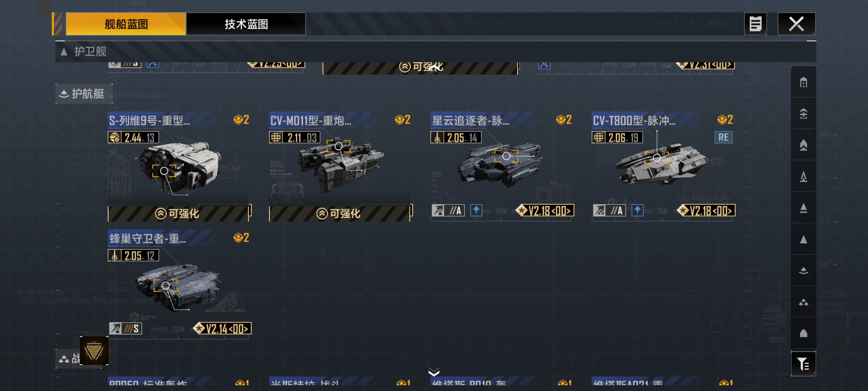Open the 蜂巢守卫者 ship thumbnail
This screenshot has height=391, width=868.
click(179, 287)
